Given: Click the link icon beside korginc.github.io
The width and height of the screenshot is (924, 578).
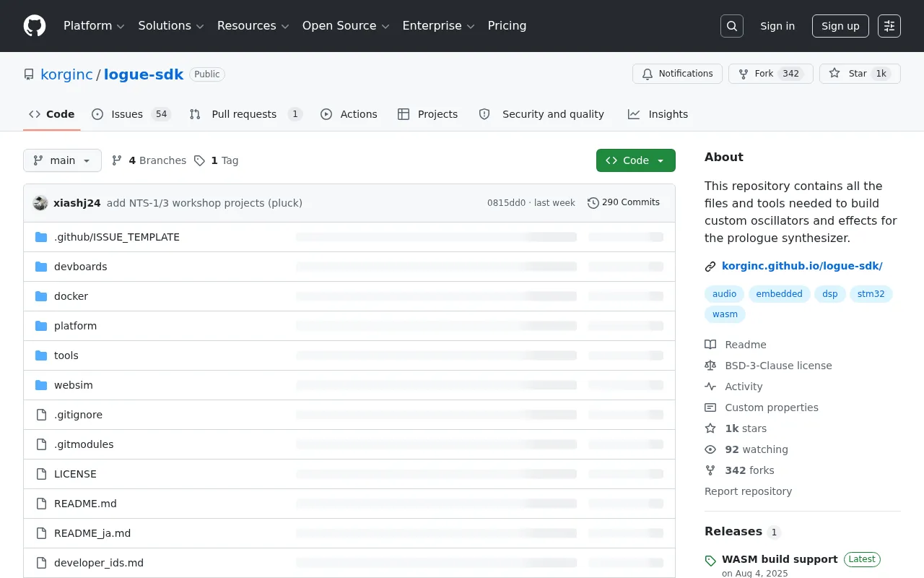Looking at the screenshot, I should (x=710, y=267).
